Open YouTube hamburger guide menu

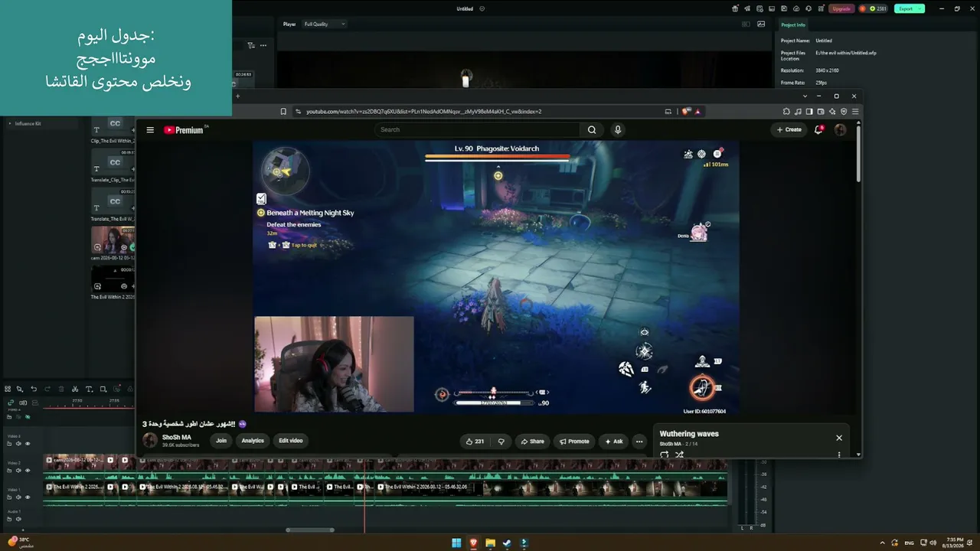[150, 130]
